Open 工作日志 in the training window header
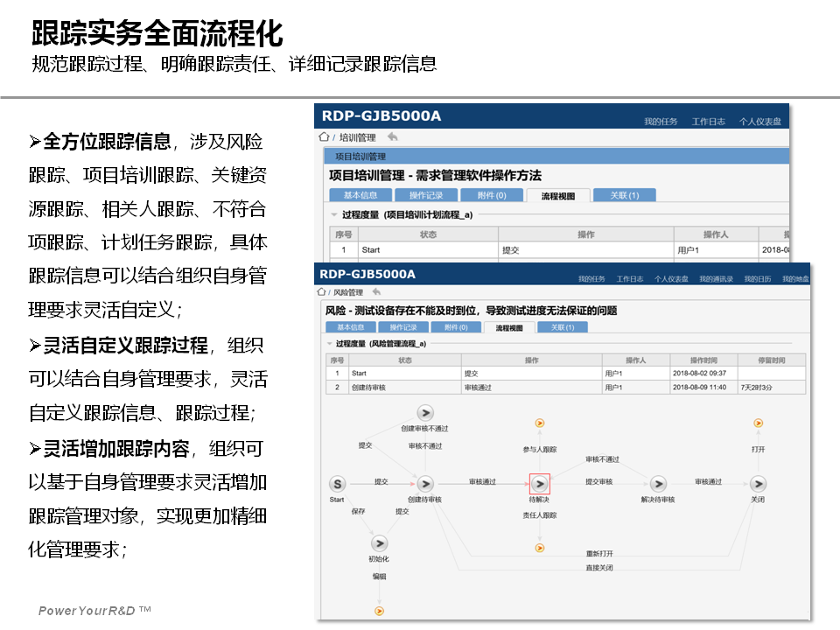This screenshot has height=630, width=840. point(708,122)
